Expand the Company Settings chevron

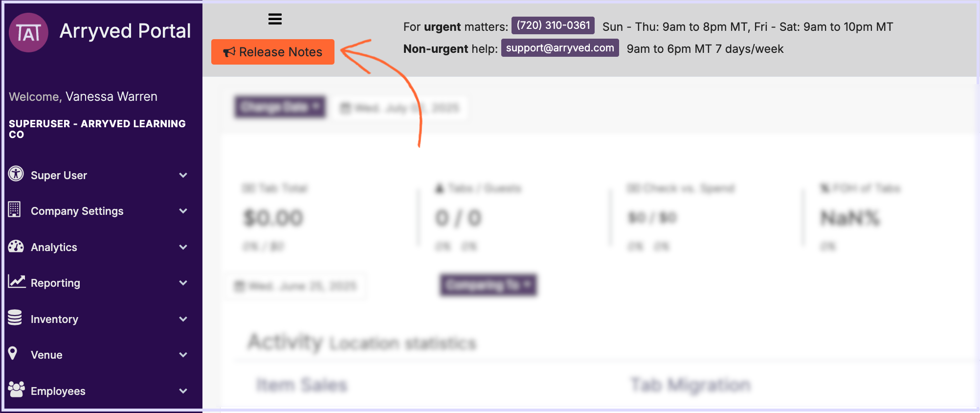(183, 211)
